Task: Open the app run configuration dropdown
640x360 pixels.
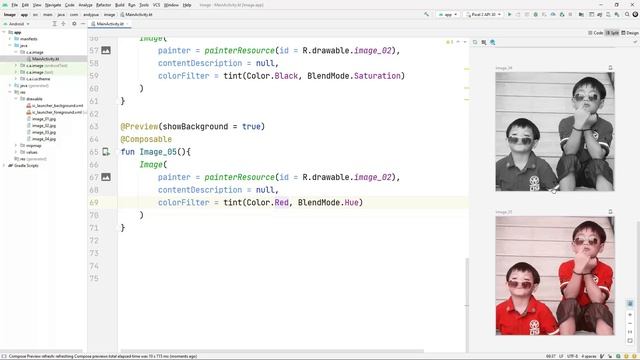Action: 448,14
